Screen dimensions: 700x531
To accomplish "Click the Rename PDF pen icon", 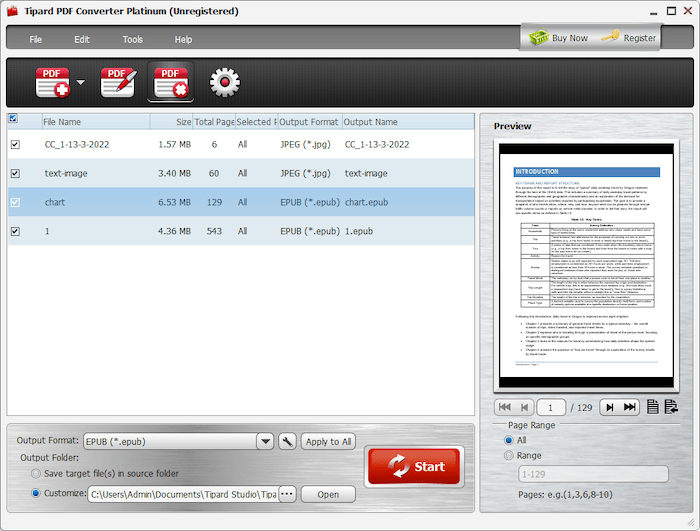I will point(118,82).
